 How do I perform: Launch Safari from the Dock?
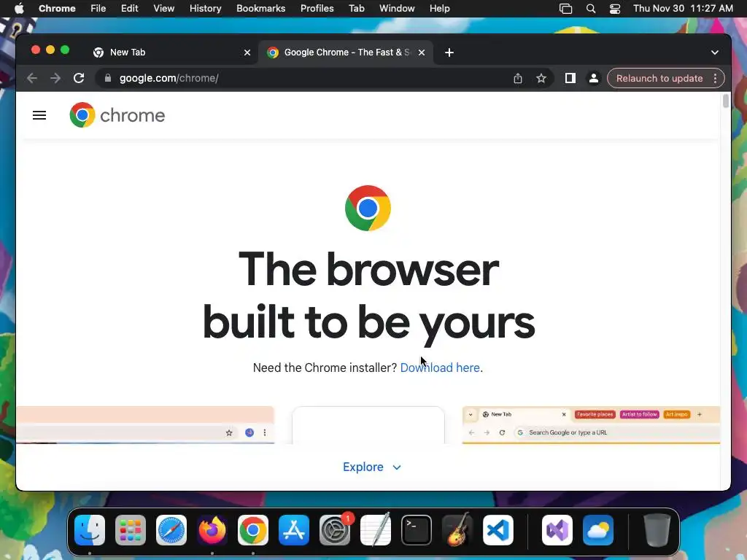coord(171,530)
